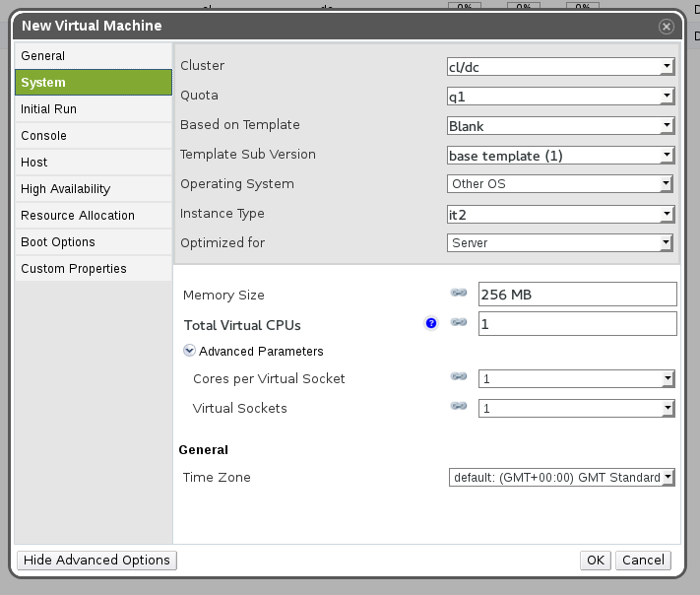This screenshot has height=595, width=700.
Task: Click Hide Advanced Options button
Action: [x=96, y=560]
